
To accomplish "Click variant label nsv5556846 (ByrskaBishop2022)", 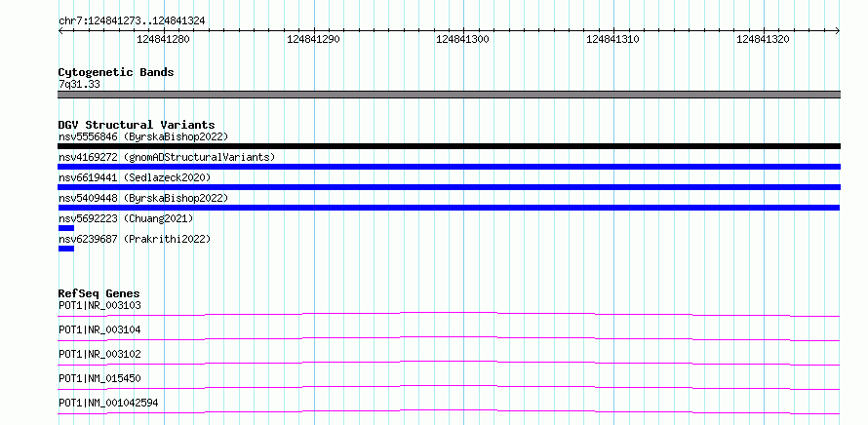I will click(142, 136).
